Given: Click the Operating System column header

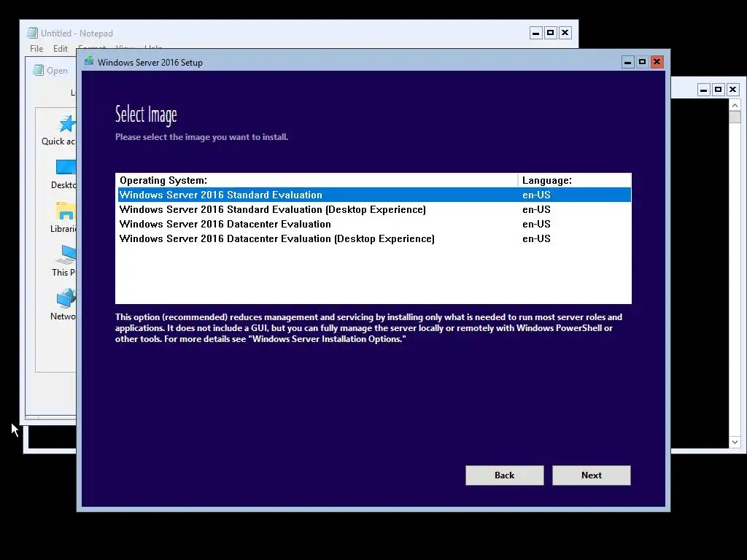Looking at the screenshot, I should coord(317,181).
